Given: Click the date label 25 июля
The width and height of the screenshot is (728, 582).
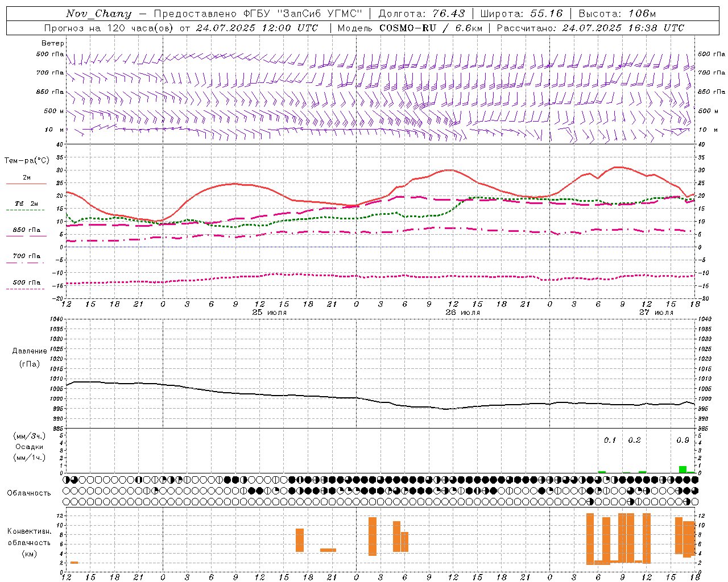Looking at the screenshot, I should tap(270, 313).
